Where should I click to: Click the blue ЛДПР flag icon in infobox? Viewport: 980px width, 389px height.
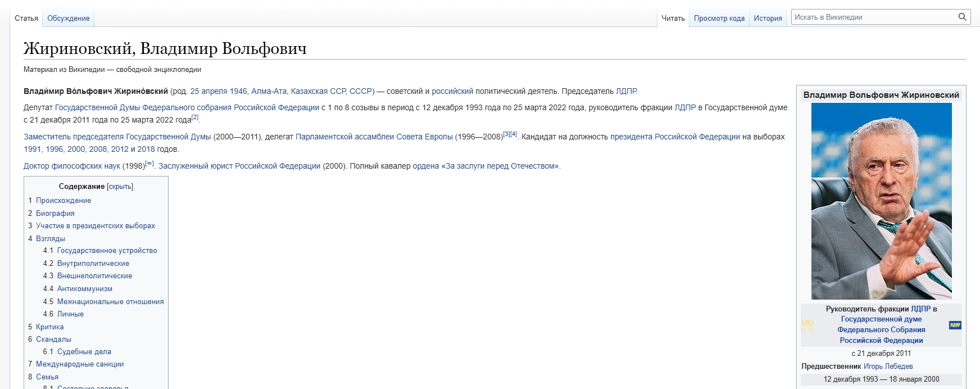[x=955, y=325]
